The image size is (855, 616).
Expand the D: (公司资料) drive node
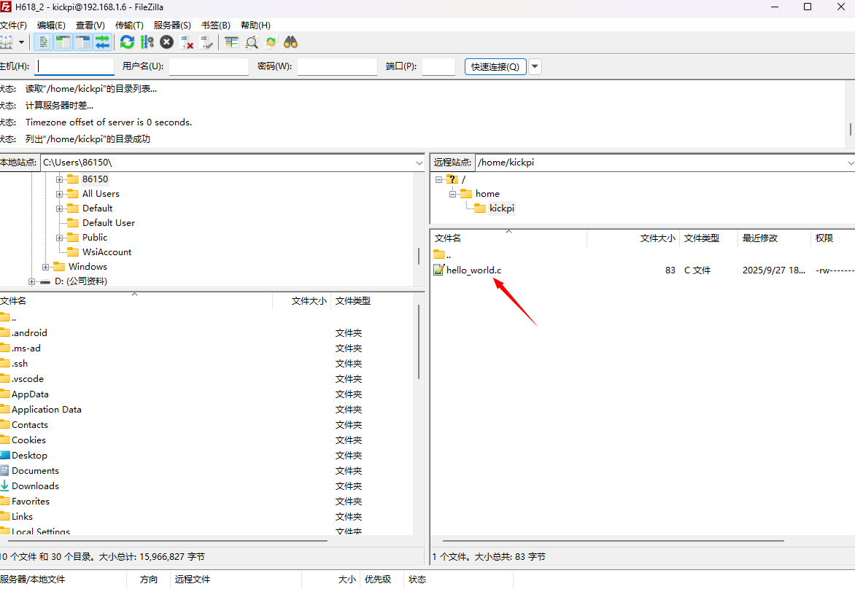coord(31,281)
